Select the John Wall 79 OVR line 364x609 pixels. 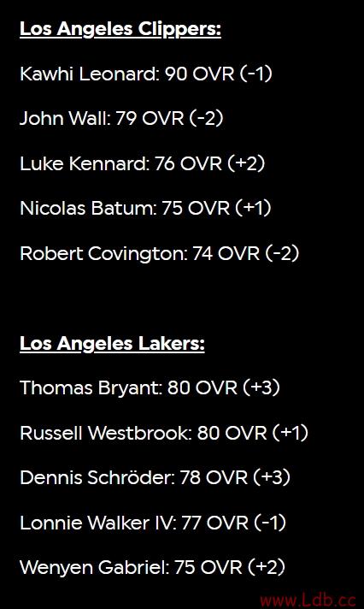pos(121,118)
